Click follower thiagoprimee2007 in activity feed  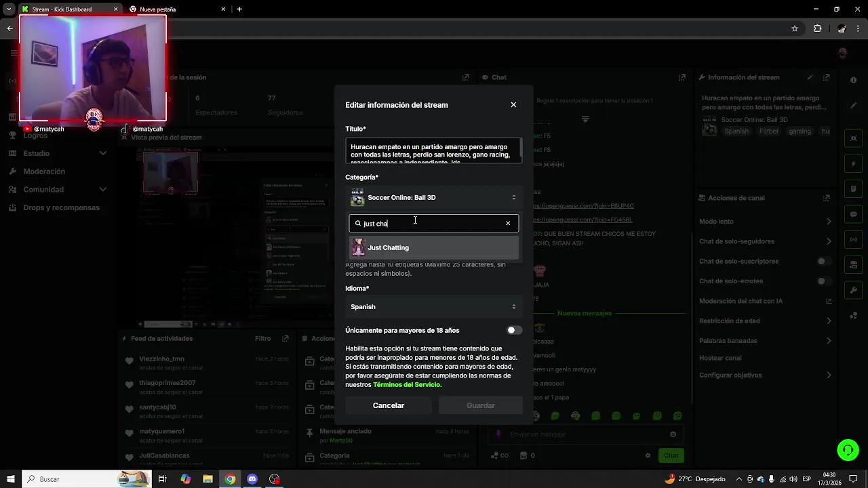pos(167,383)
